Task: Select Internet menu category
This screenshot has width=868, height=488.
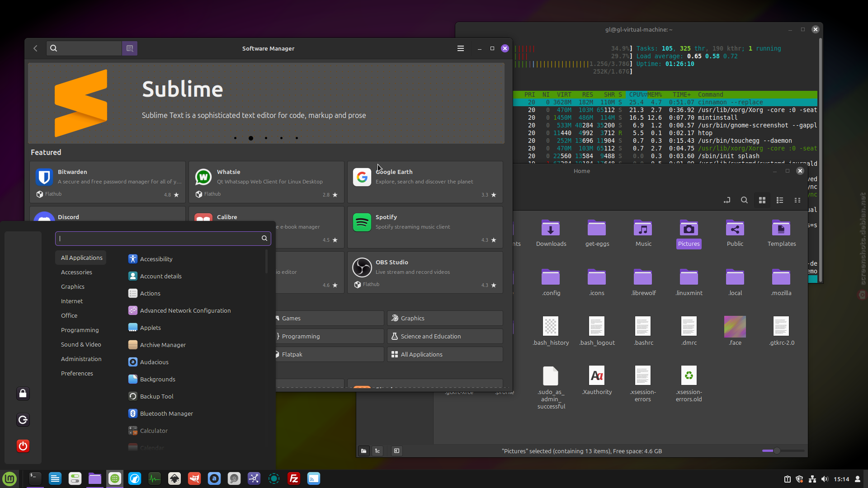Action: pyautogui.click(x=72, y=301)
